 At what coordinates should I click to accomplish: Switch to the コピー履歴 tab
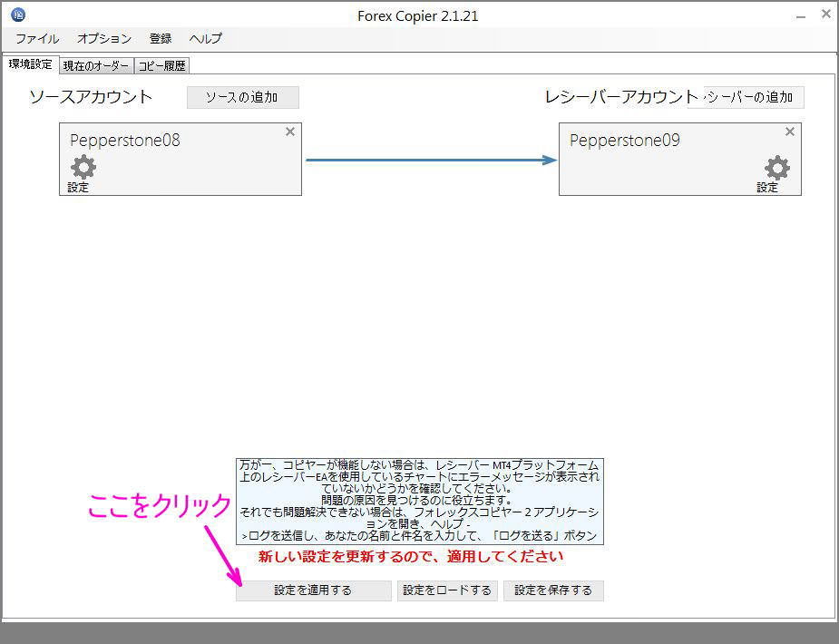(x=162, y=64)
